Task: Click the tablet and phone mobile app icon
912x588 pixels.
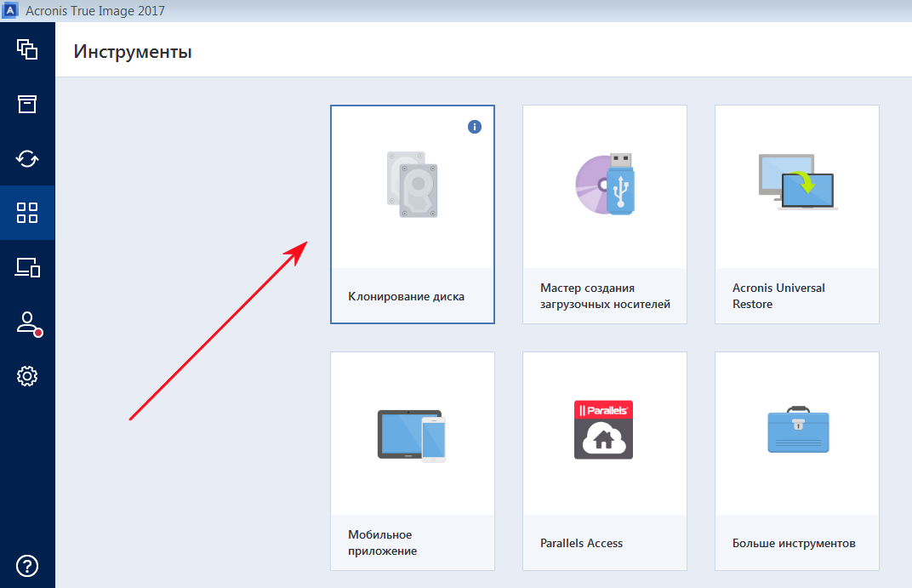Action: click(412, 436)
